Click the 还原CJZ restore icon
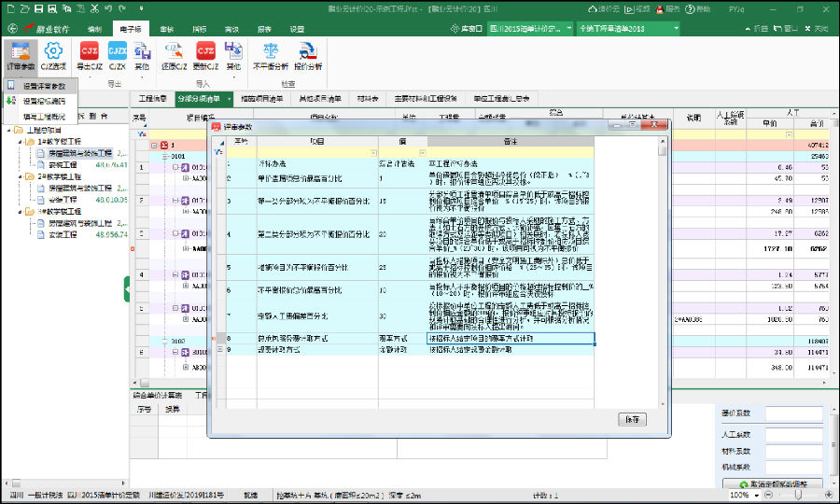 169,55
